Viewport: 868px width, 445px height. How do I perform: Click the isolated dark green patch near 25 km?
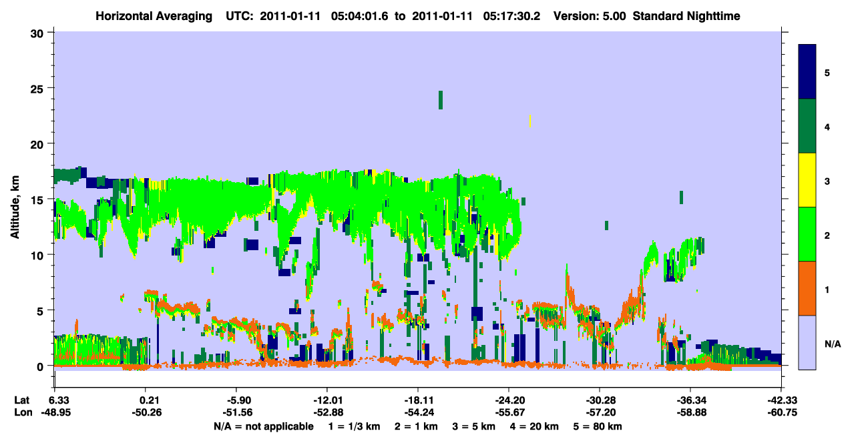pos(441,99)
